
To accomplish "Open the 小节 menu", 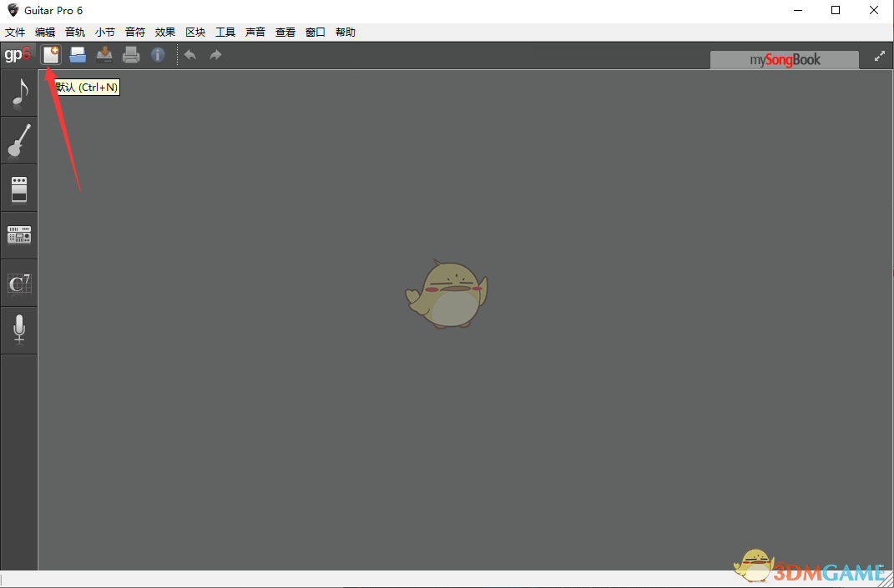I will pyautogui.click(x=105, y=33).
